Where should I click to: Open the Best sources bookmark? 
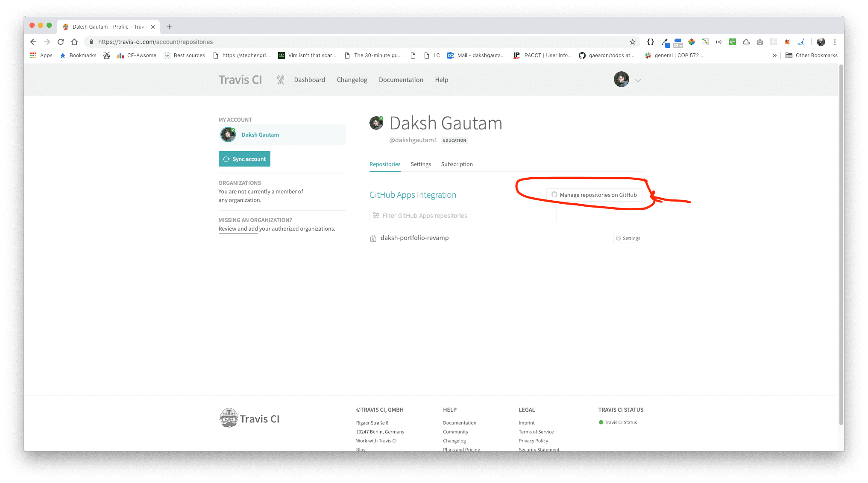(x=184, y=56)
